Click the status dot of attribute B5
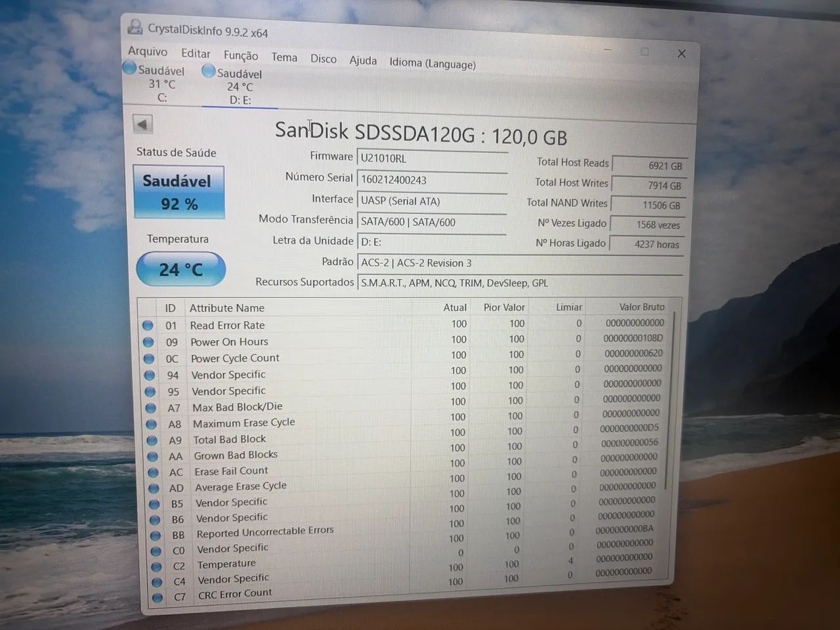840x630 pixels. coord(155,505)
